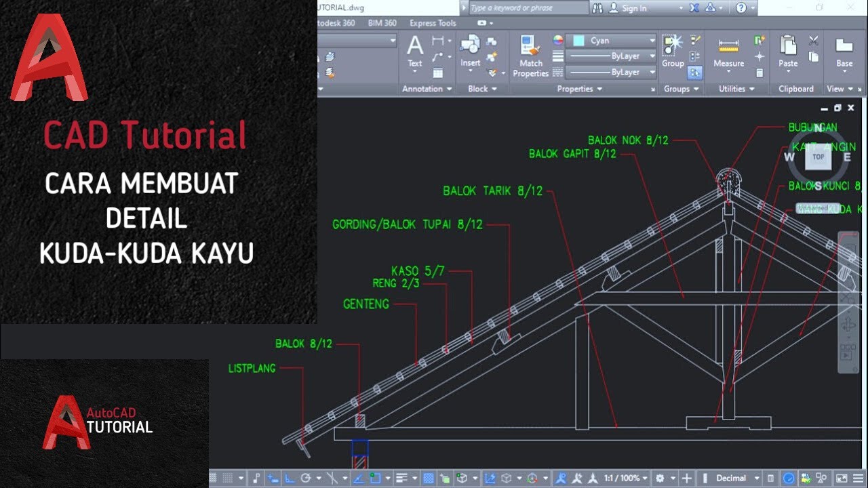Click the 1:1 / 100% annotation scale
The width and height of the screenshot is (868, 488).
coord(626,479)
